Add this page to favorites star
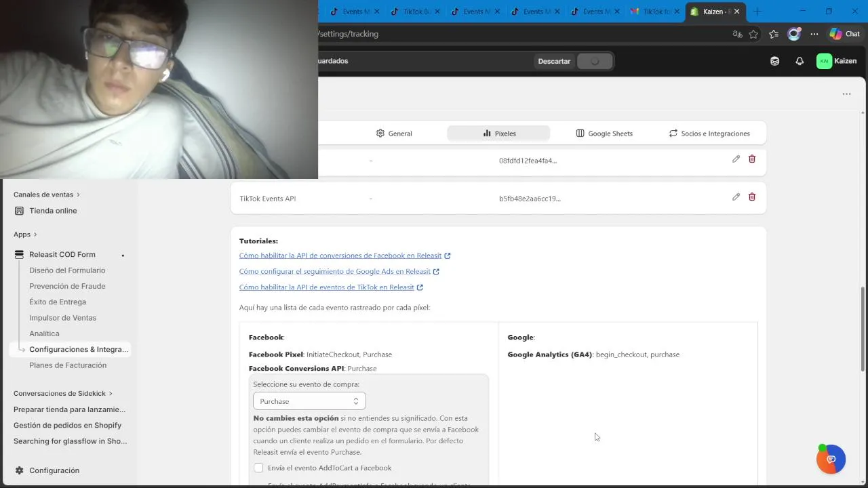Screen dimensions: 868x488 pyautogui.click(x=753, y=34)
